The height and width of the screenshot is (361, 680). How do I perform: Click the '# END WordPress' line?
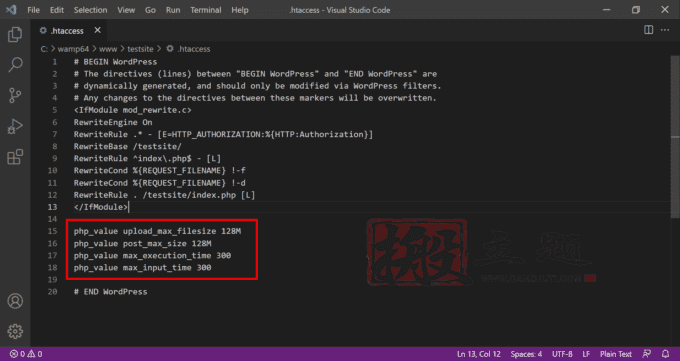pos(110,292)
